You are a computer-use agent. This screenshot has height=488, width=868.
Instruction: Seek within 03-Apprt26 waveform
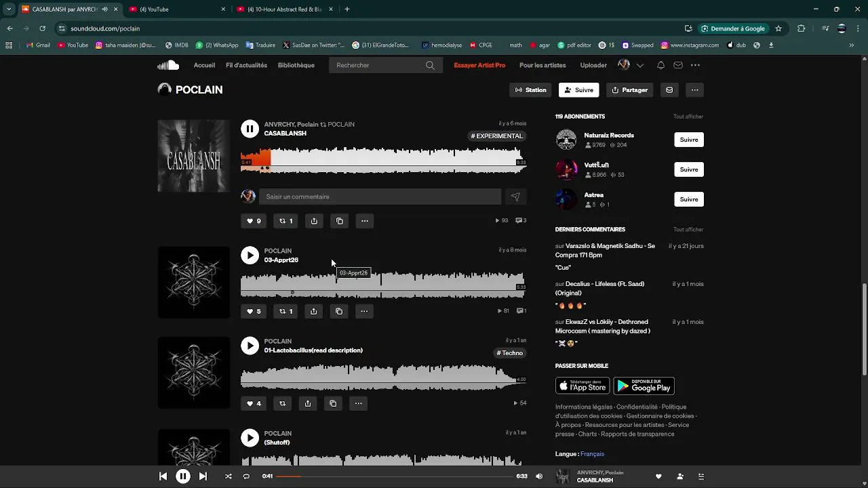[x=383, y=285]
